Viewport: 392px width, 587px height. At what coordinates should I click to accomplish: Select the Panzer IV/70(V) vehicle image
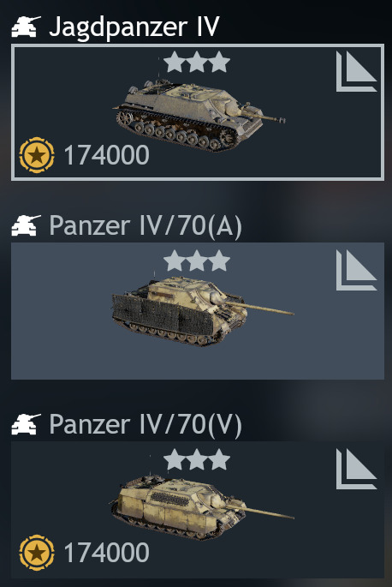tap(202, 507)
